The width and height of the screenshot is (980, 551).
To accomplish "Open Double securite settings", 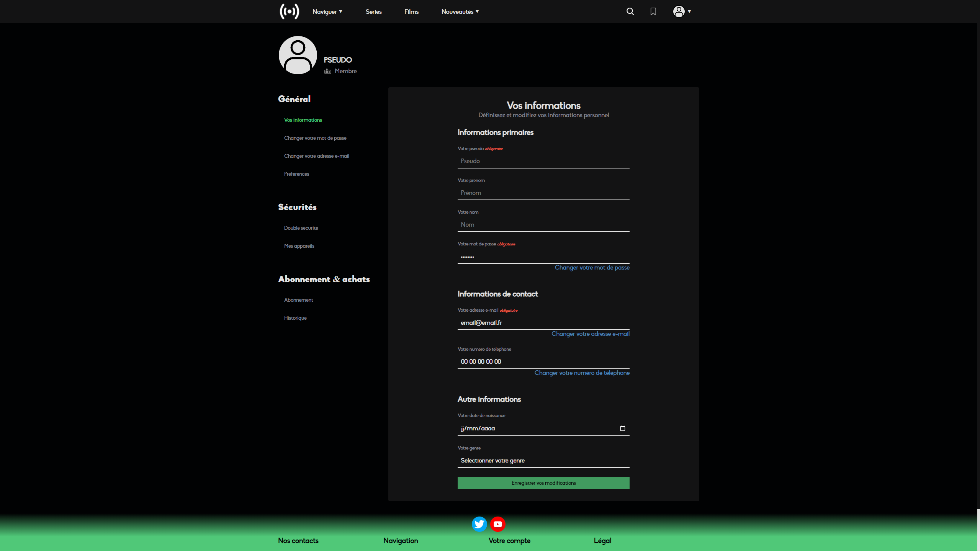I will click(301, 228).
